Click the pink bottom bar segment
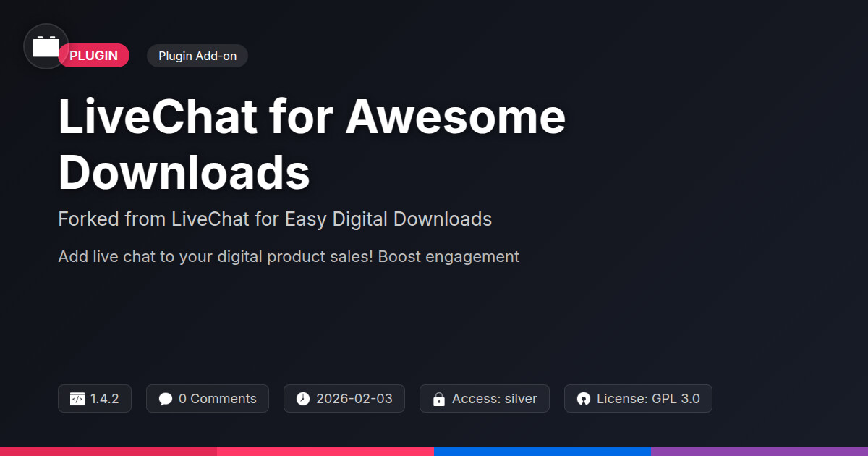 (x=325, y=451)
